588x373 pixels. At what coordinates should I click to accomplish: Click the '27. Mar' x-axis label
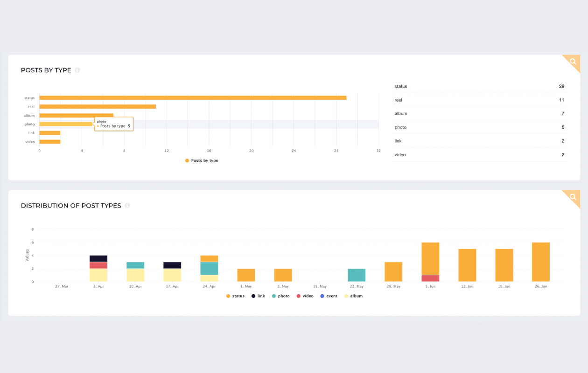point(62,286)
